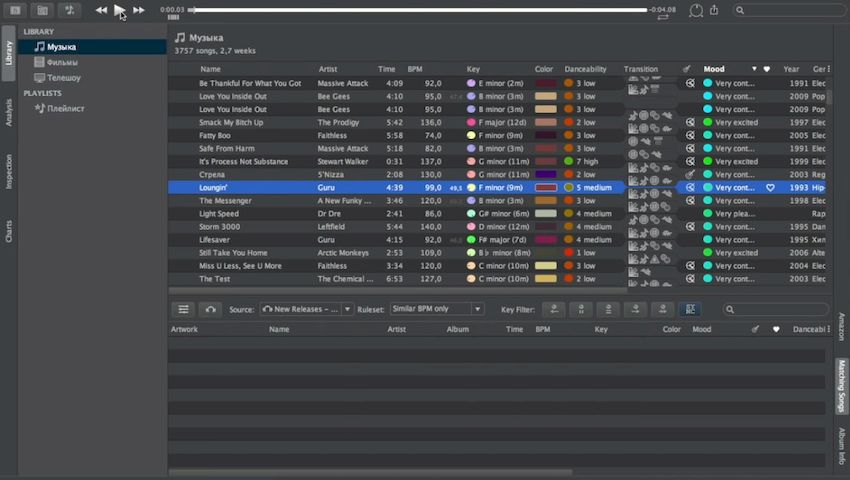Open the Matching Songs side tab
Screen dimensions: 850x480
[841, 386]
